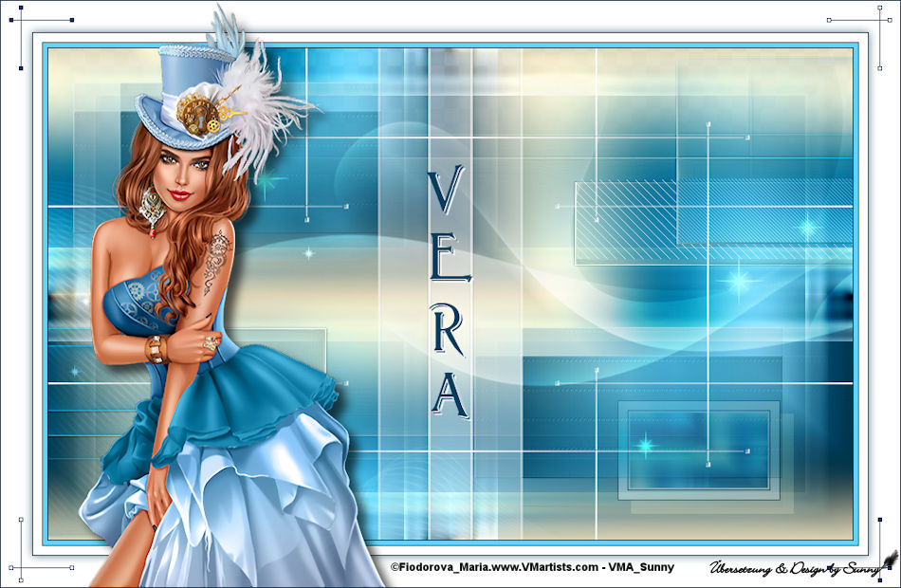
Task: Click the 'Design by Sunny' signature
Action: (x=792, y=568)
